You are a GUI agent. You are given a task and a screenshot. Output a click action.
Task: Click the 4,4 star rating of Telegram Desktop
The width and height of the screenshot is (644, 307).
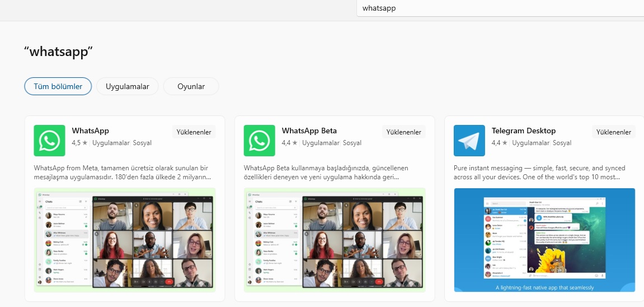coord(500,143)
